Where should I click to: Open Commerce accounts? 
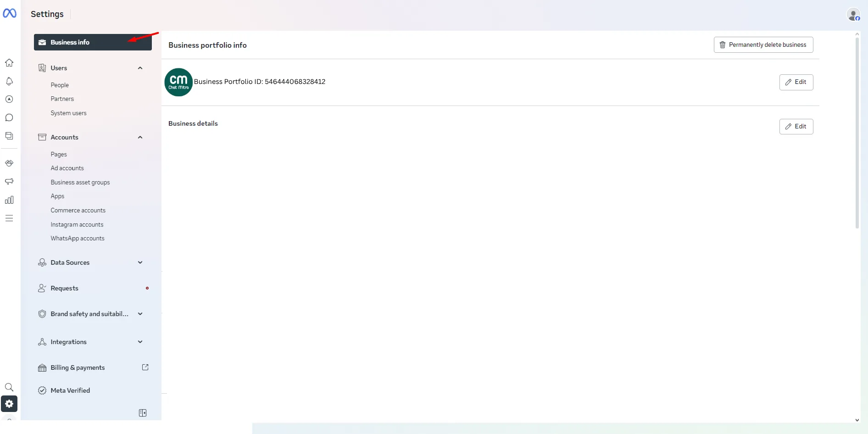pos(78,210)
